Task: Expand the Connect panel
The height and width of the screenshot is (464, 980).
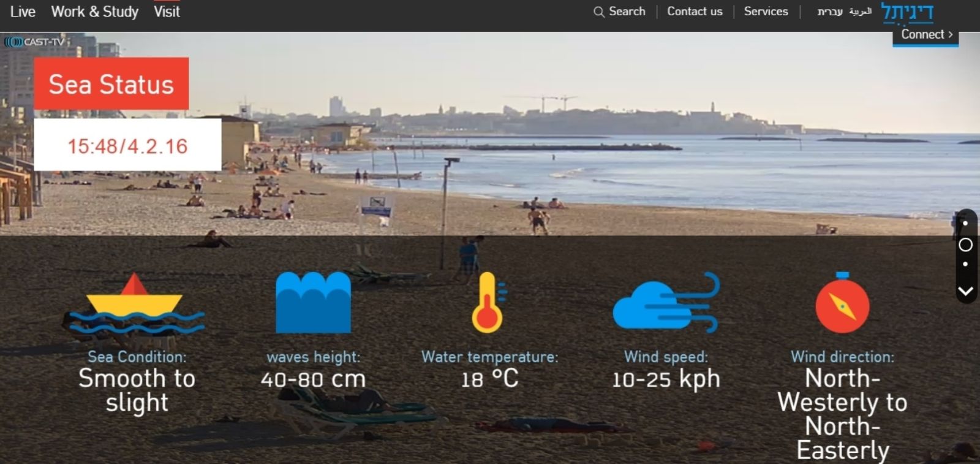Action: pyautogui.click(x=925, y=35)
